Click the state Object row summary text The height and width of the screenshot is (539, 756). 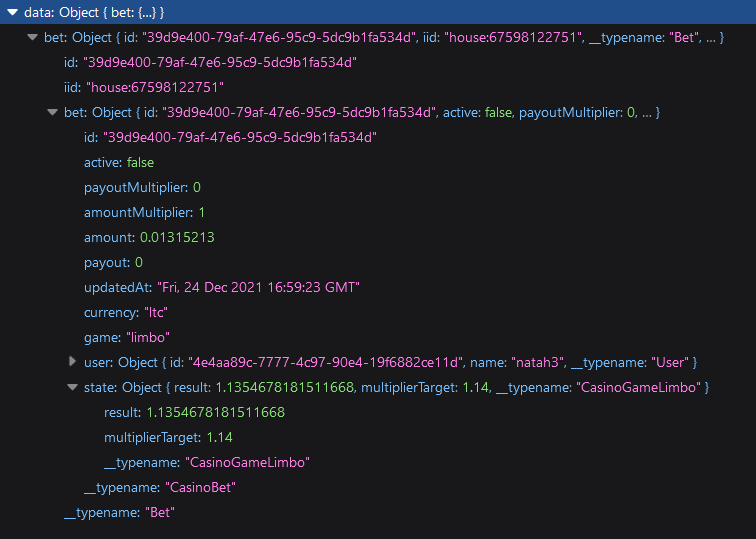tap(396, 388)
